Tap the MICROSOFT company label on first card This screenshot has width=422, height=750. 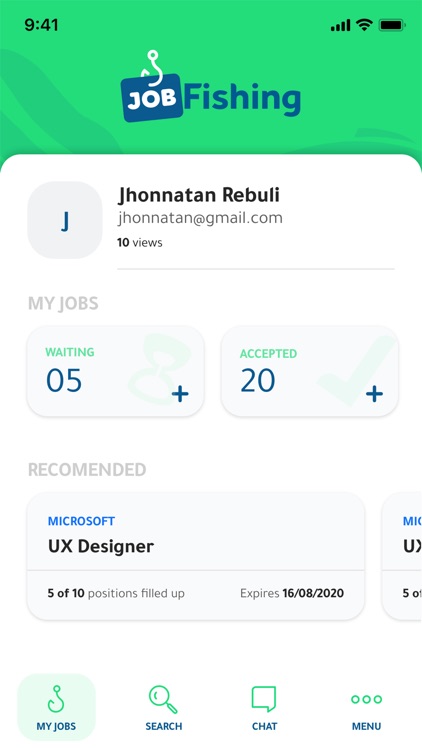point(81,521)
